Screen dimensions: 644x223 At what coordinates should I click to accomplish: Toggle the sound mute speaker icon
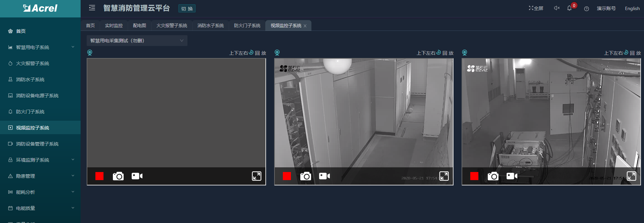click(556, 8)
